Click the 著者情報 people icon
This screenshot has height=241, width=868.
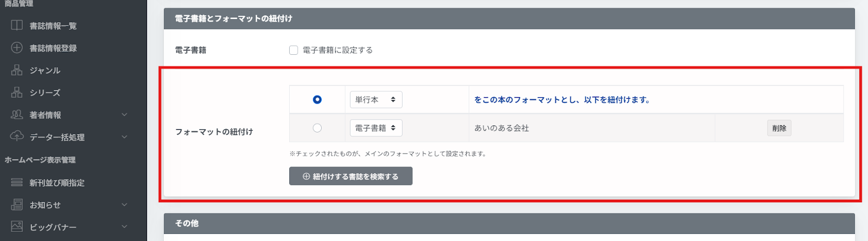[17, 115]
